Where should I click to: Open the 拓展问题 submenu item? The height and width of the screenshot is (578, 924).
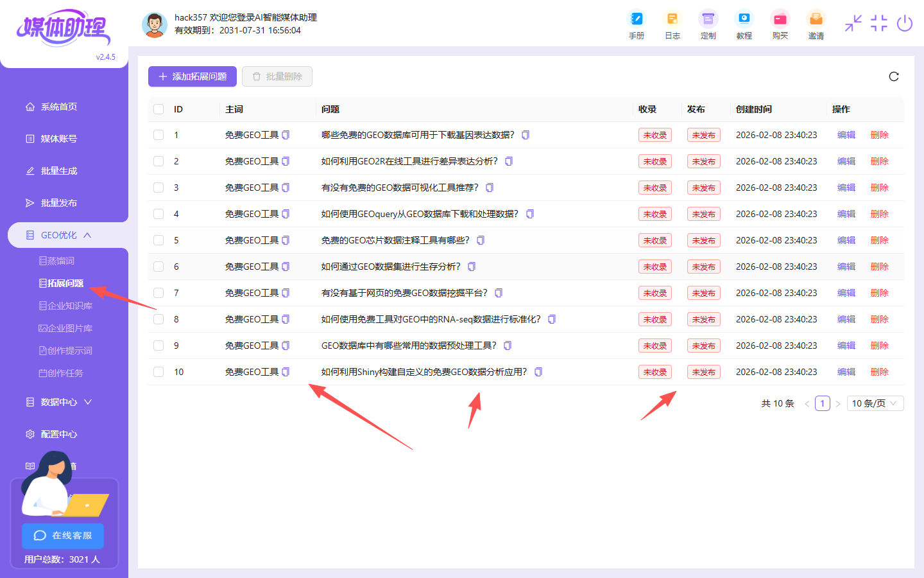click(62, 283)
